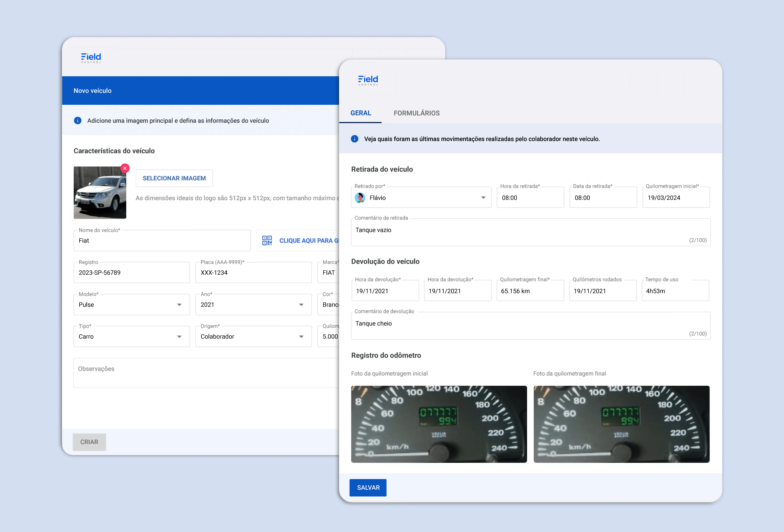Viewport: 784px width, 532px height.
Task: Click the Registro do odômetro heading
Action: tap(386, 355)
